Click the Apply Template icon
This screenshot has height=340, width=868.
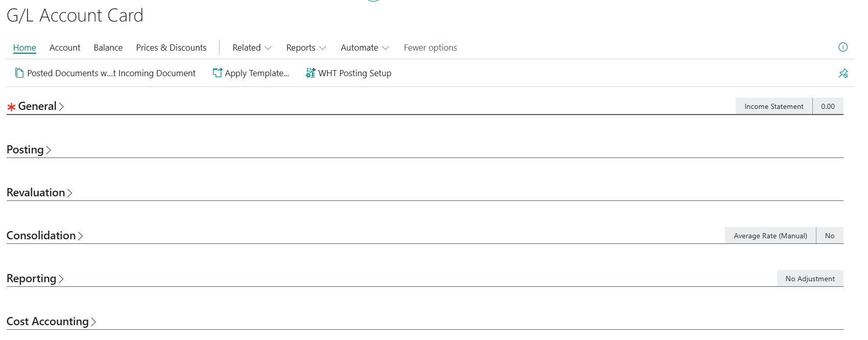pyautogui.click(x=218, y=73)
